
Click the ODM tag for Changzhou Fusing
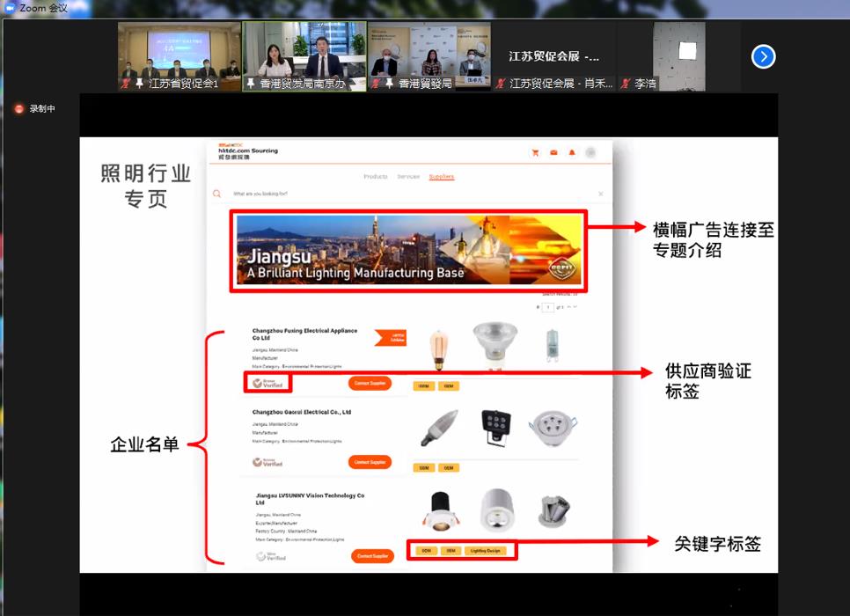point(424,386)
